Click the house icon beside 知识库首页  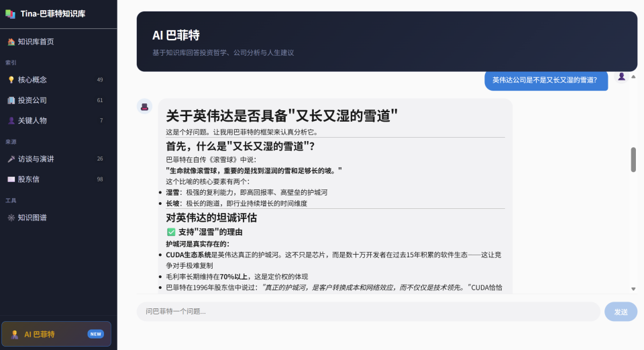[11, 42]
